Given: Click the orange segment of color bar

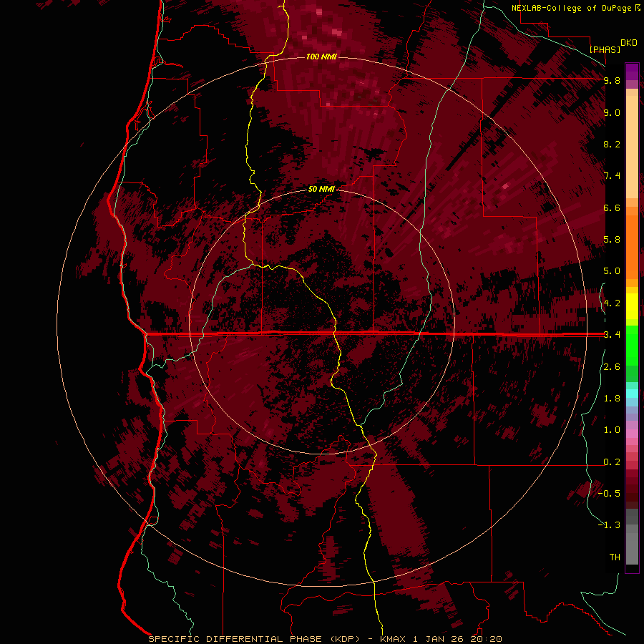Looking at the screenshot, I should tap(632, 247).
